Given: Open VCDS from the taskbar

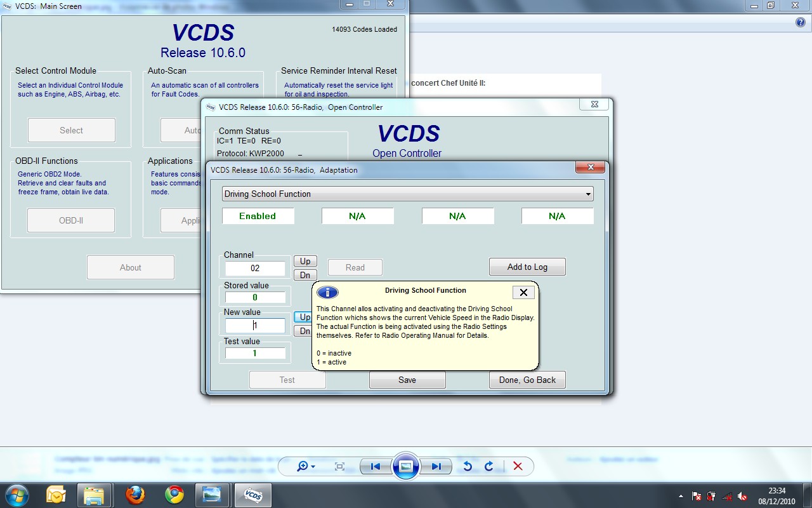Looking at the screenshot, I should coord(253,495).
